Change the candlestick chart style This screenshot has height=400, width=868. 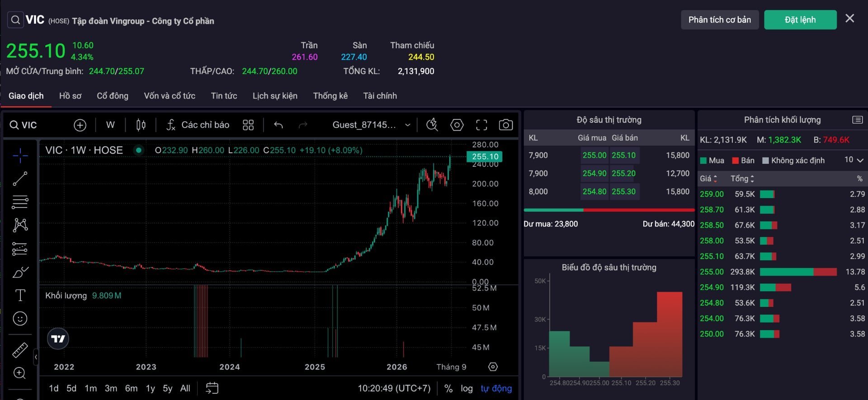(x=141, y=125)
